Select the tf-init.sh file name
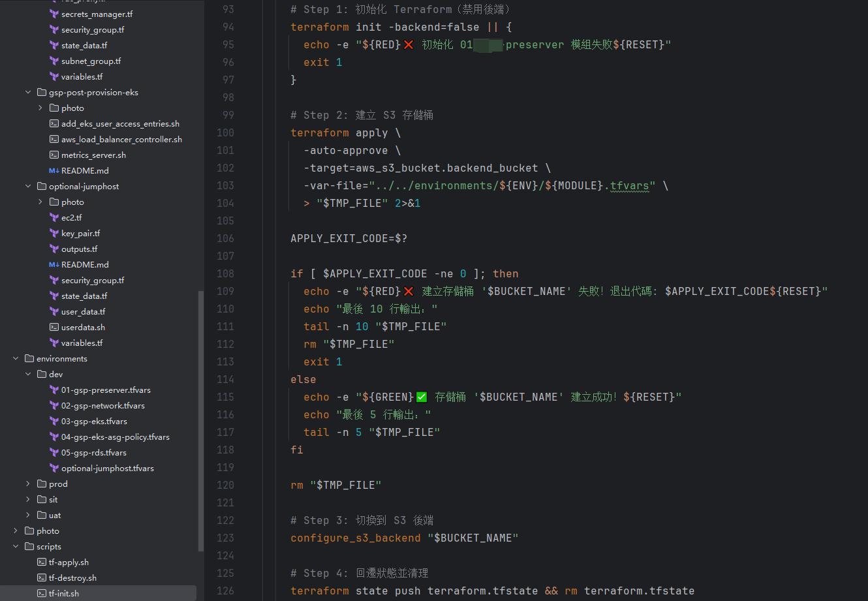Viewport: 868px width, 601px height. [x=64, y=594]
